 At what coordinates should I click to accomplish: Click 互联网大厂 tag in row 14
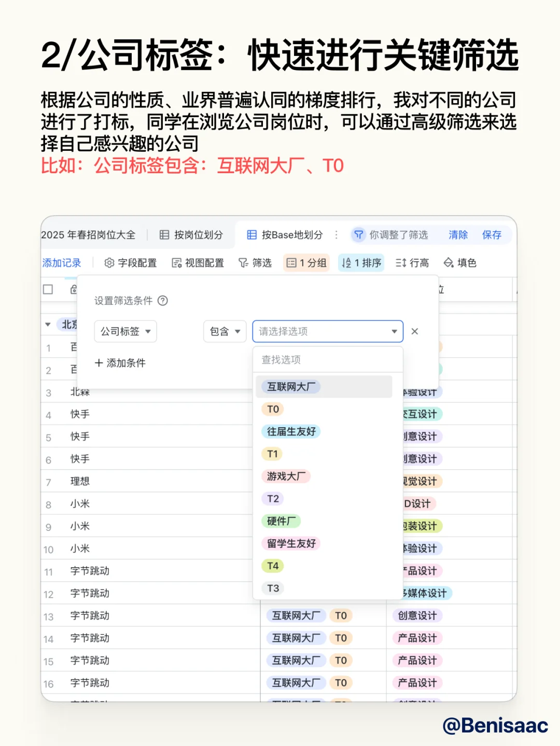[296, 638]
